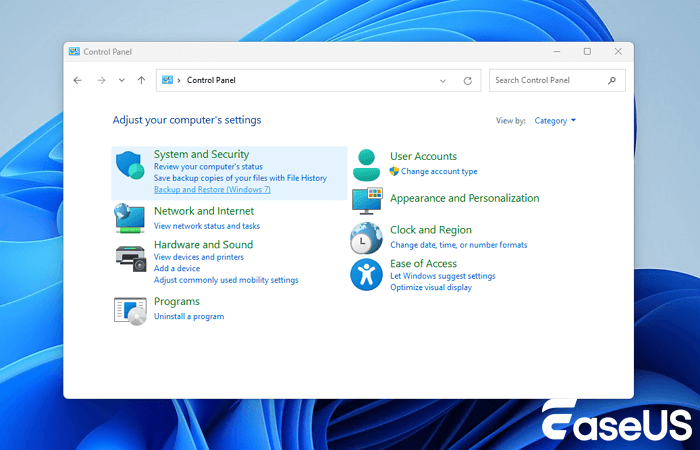The height and width of the screenshot is (450, 700).
Task: Click Optimize visual display link
Action: [431, 288]
